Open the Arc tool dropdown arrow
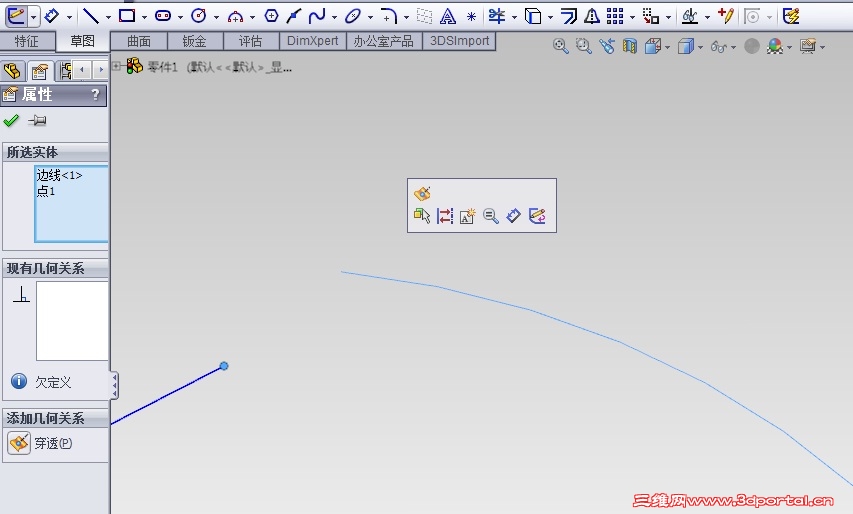Viewport: 853px width, 514px height. click(x=252, y=17)
